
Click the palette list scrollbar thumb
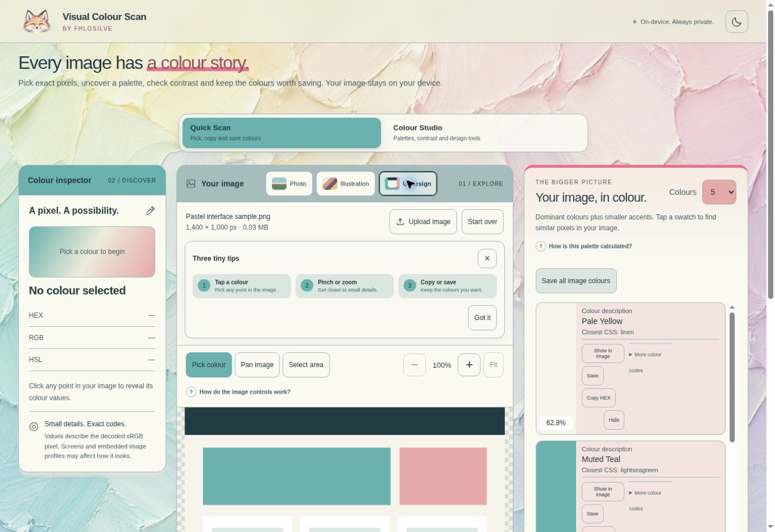click(732, 377)
